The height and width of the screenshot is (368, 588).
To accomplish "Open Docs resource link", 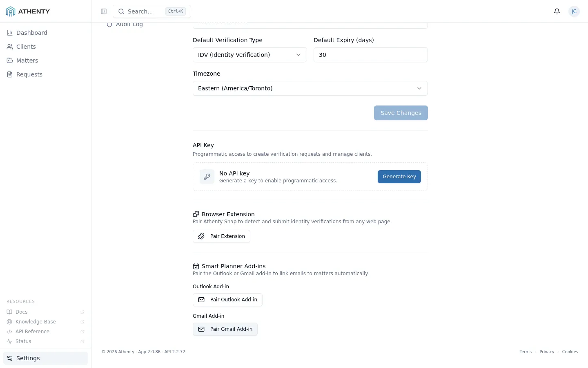I will pos(45,312).
